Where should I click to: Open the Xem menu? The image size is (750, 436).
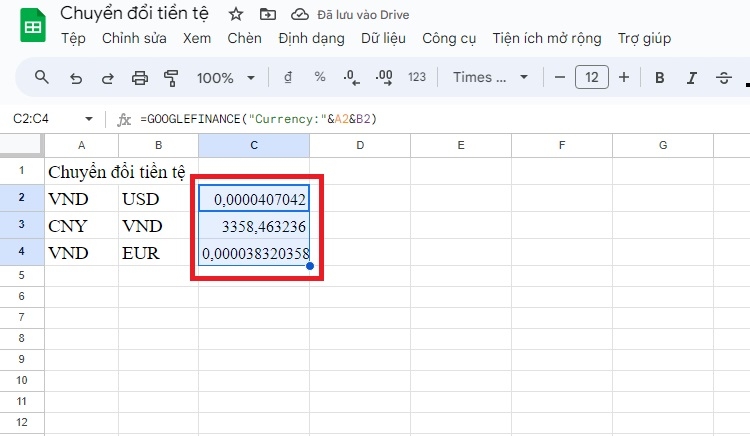(x=197, y=38)
